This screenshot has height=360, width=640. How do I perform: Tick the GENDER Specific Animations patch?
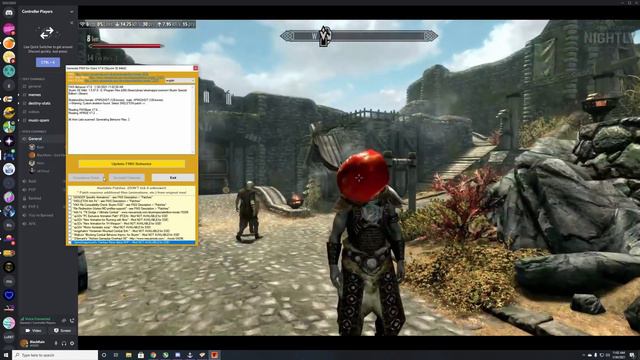(x=70, y=197)
